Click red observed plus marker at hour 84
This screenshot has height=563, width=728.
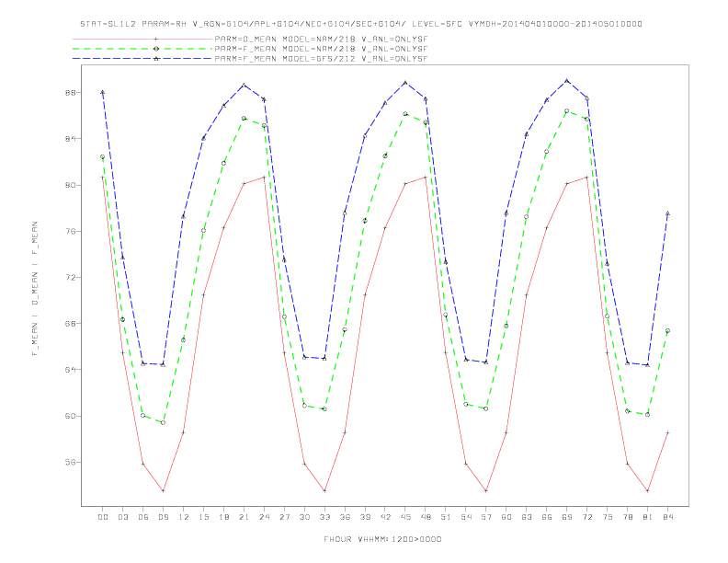click(667, 432)
